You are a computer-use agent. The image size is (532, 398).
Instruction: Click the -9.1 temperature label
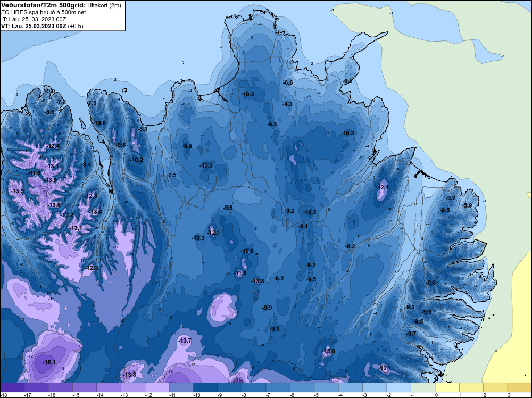click(x=303, y=226)
